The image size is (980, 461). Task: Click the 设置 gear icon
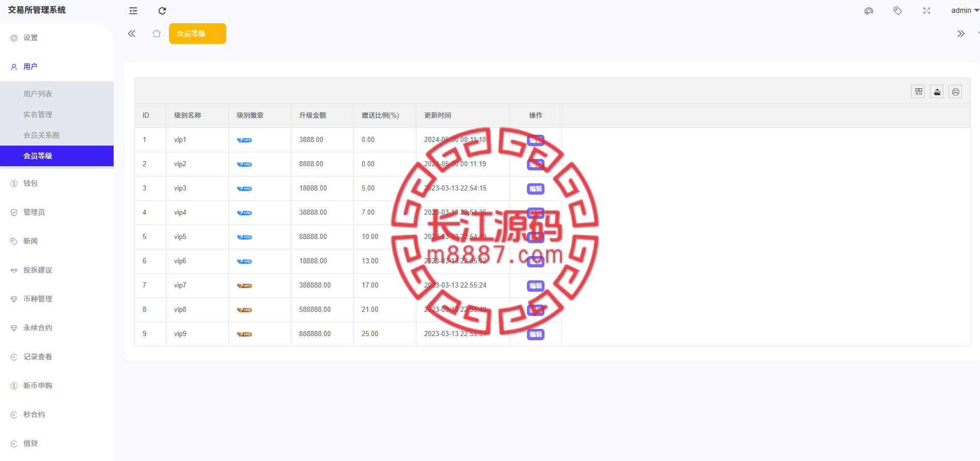pos(14,38)
